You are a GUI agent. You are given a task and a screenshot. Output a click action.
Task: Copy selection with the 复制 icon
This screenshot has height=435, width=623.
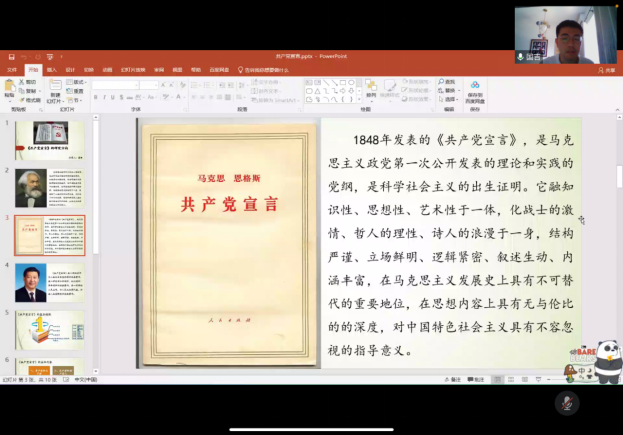21,91
